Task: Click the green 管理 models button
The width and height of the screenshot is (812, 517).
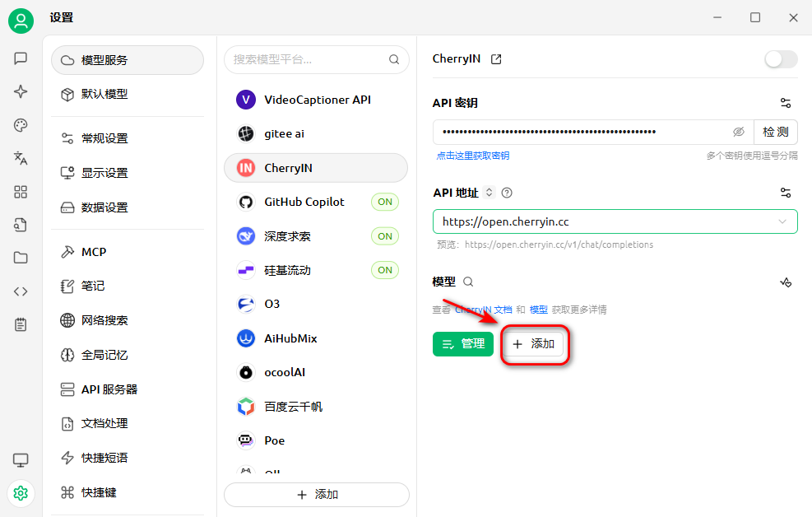Action: 463,344
